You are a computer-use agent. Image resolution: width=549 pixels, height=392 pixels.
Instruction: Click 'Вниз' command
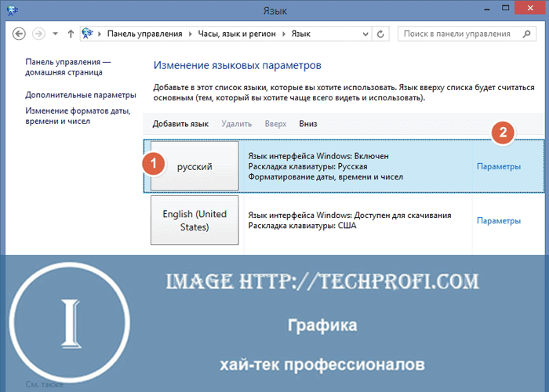click(x=308, y=124)
